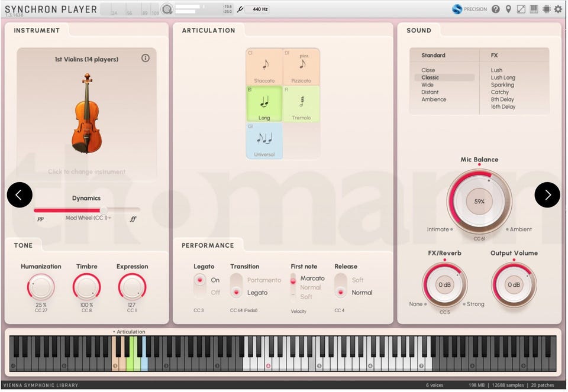Select the Ambience sound preset
The width and height of the screenshot is (568, 392).
pos(434,99)
